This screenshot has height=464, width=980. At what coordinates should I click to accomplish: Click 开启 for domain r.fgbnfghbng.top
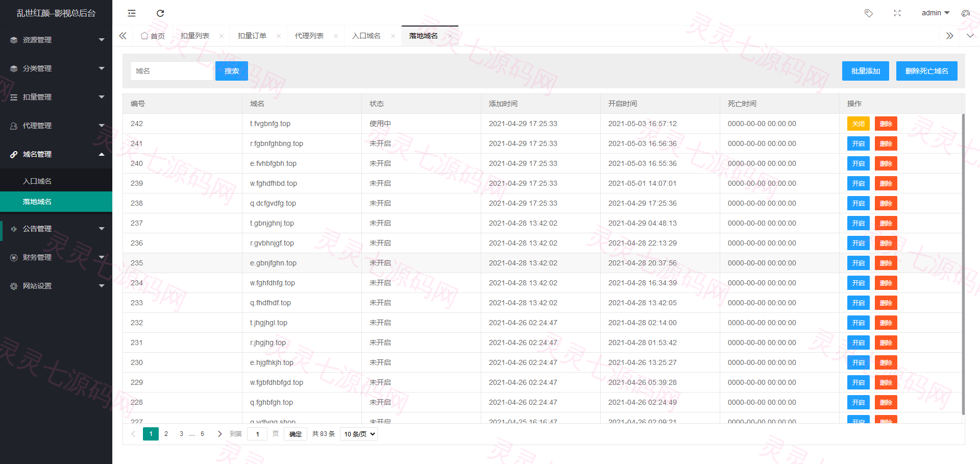click(859, 143)
